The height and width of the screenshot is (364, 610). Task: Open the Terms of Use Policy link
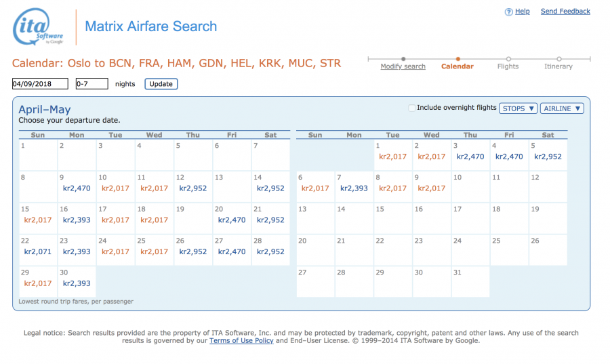pyautogui.click(x=241, y=341)
